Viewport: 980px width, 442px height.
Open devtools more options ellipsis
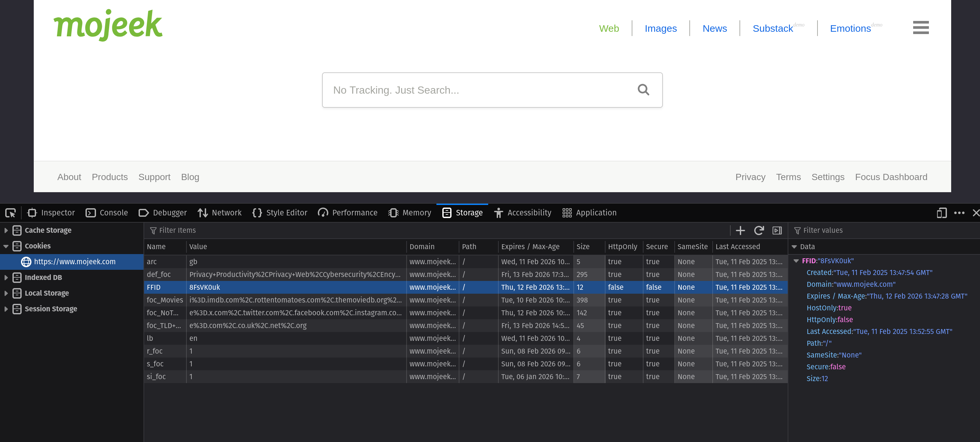point(959,213)
